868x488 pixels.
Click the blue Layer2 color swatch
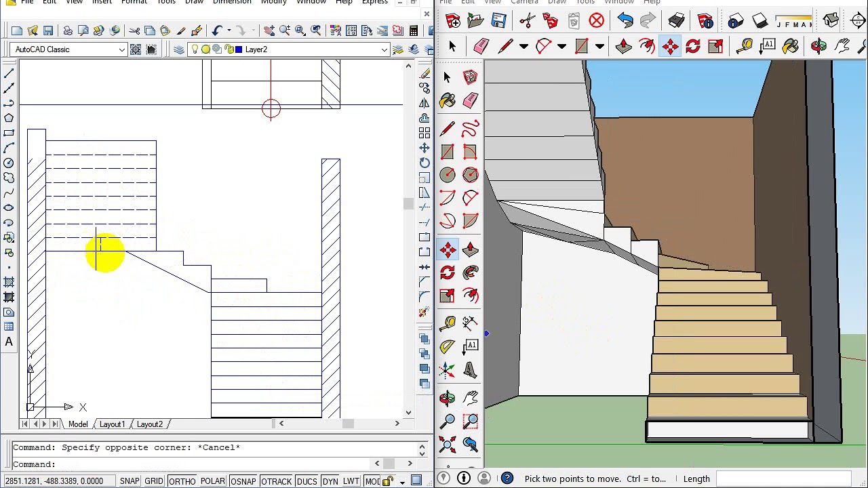239,49
